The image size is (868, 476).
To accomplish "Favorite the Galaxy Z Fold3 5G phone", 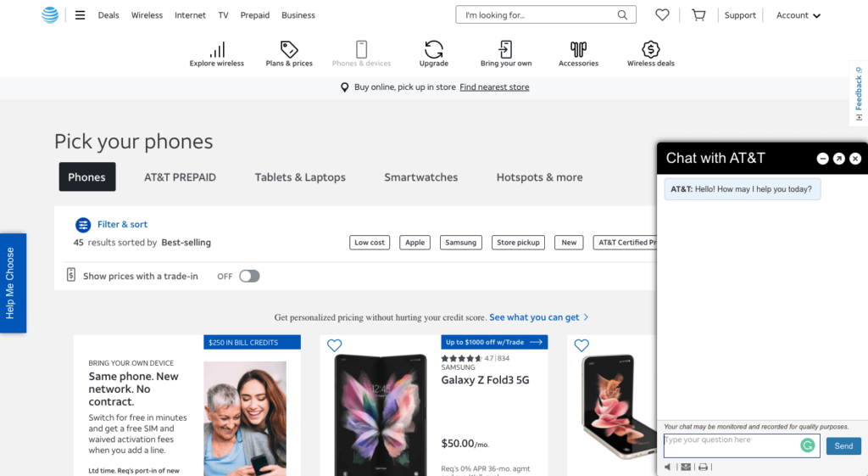I will [x=334, y=345].
